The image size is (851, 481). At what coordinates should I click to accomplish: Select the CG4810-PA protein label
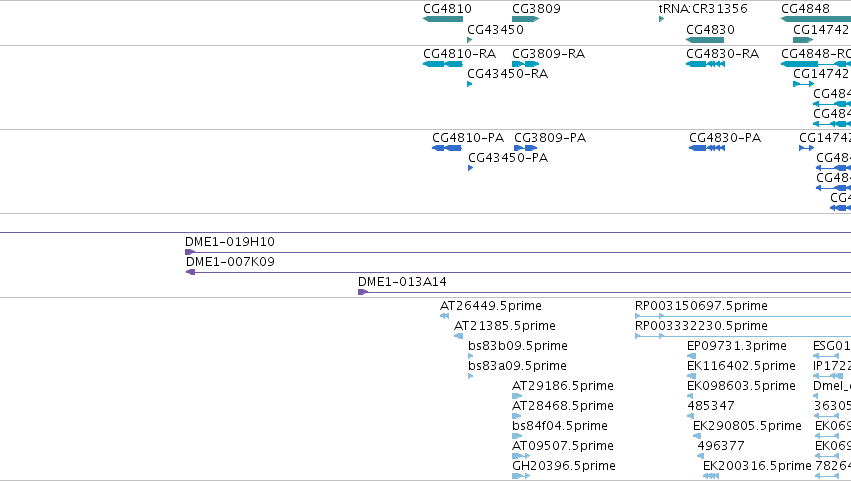coord(468,138)
